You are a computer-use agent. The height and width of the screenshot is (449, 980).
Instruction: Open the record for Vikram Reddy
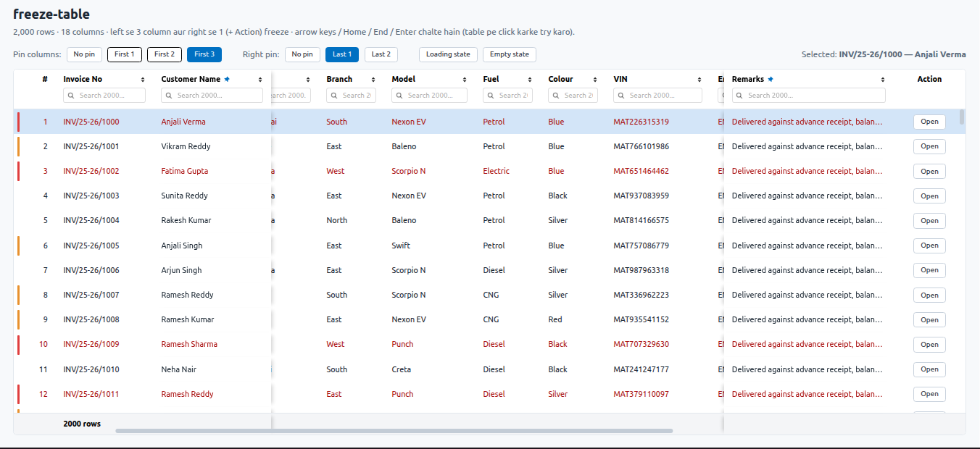click(x=929, y=146)
